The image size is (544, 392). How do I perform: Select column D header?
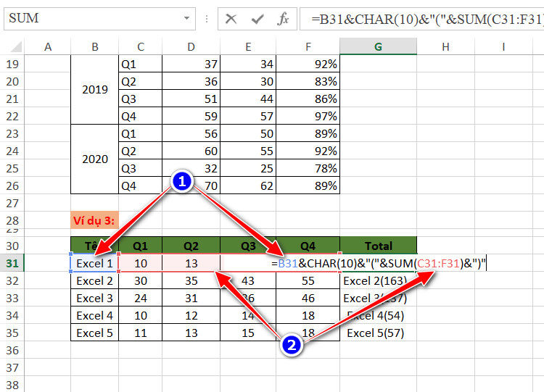pos(191,46)
